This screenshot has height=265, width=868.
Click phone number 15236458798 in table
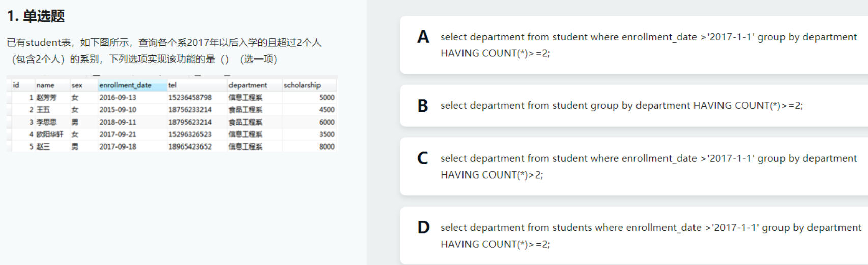pyautogui.click(x=190, y=98)
